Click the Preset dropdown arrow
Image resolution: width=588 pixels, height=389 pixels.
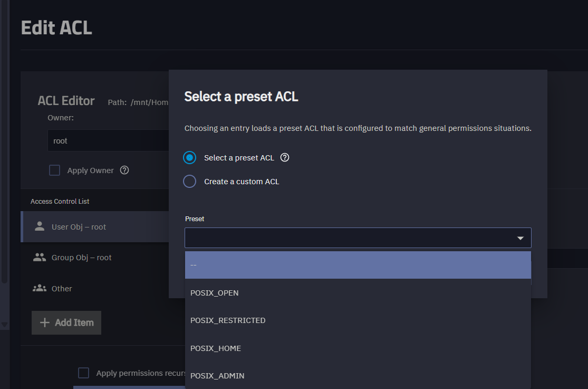point(520,238)
